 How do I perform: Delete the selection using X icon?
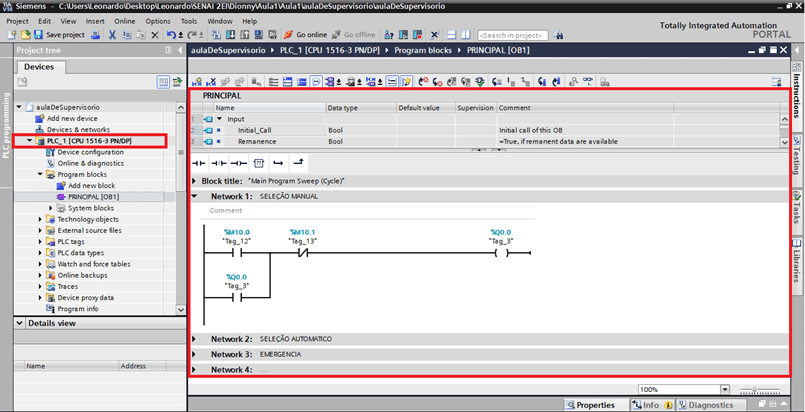tap(155, 35)
